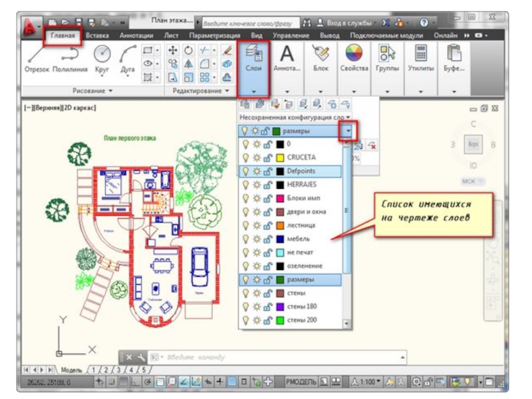Toggle freeze sun icon of лестница layer
This screenshot has width=532, height=399.
click(x=255, y=225)
